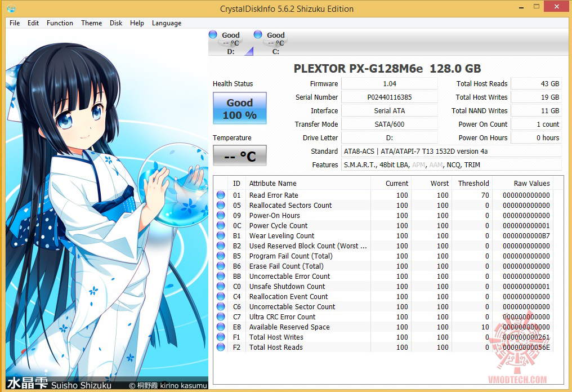The image size is (572, 392).
Task: Click the Reallocated Sectors Count status orb
Action: [x=221, y=205]
